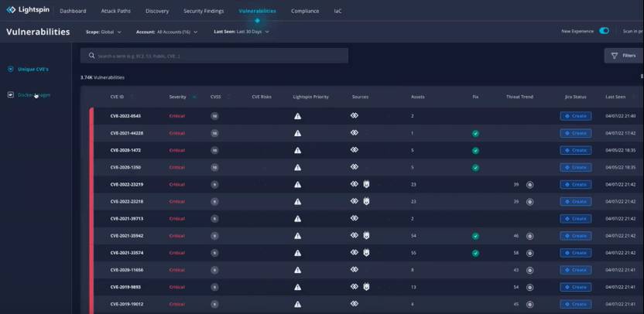Viewport: 644px width, 314px height.
Task: Toggle the New Experience switch
Action: pos(604,31)
